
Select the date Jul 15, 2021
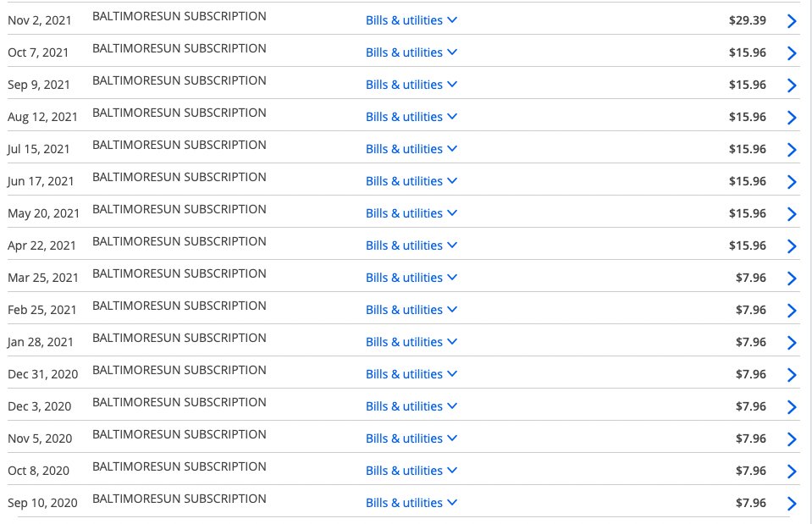tap(38, 149)
